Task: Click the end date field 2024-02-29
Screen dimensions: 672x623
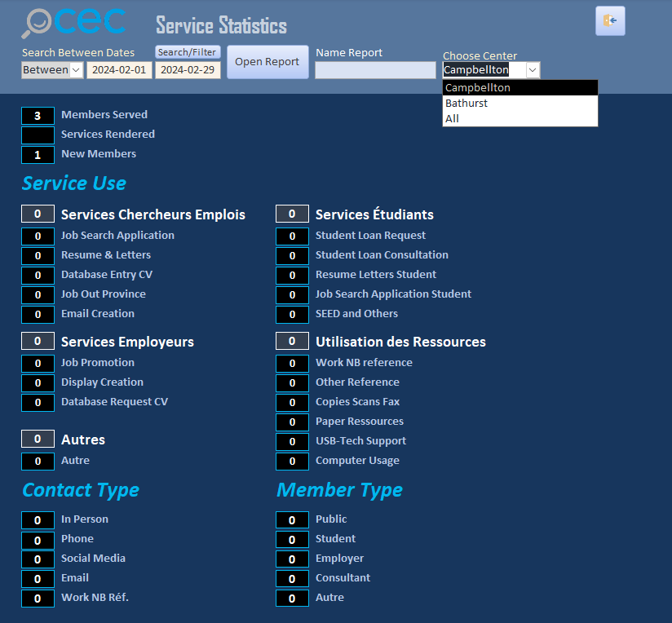Action: point(188,70)
